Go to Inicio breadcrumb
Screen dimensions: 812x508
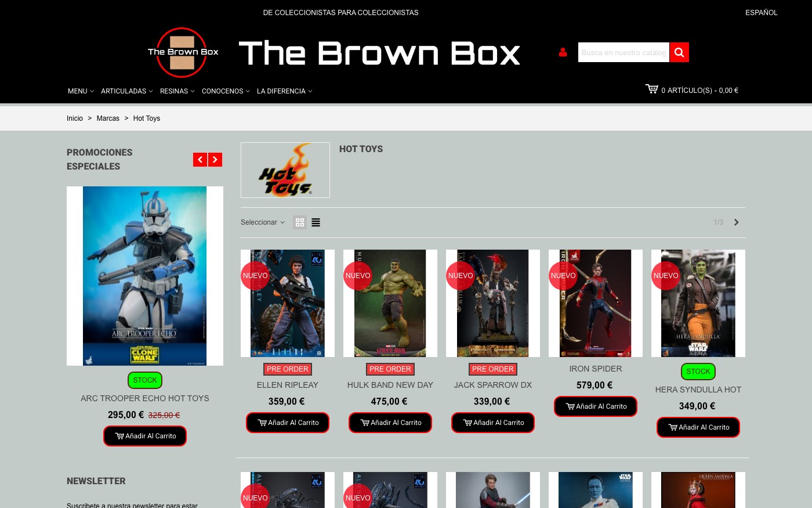pos(75,118)
